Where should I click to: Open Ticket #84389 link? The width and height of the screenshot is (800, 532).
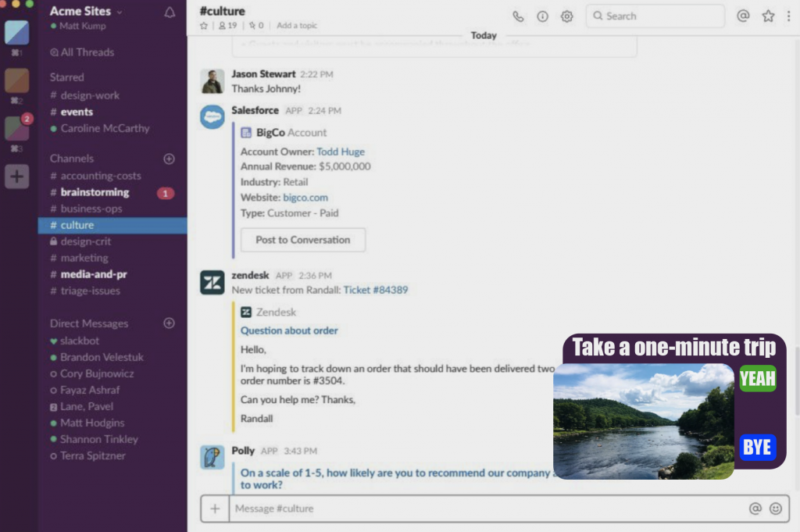376,290
